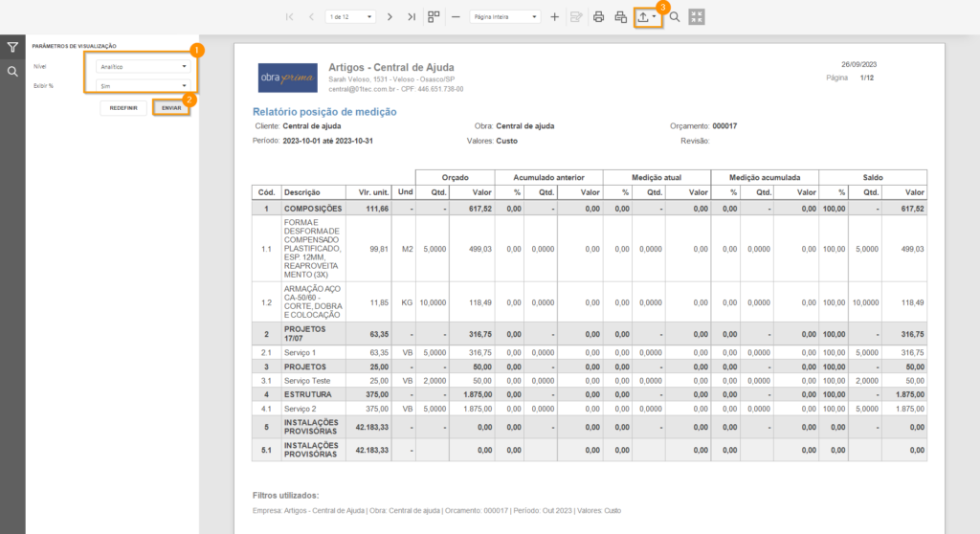Click the period '2023-10-01 até 2023-10-31'
The image size is (980, 534).
pyautogui.click(x=327, y=141)
